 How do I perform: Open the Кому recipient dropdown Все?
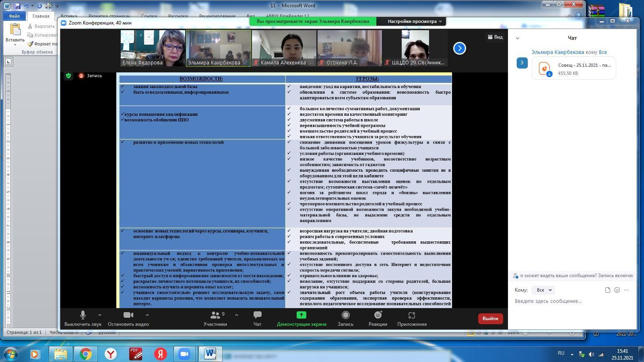543,290
